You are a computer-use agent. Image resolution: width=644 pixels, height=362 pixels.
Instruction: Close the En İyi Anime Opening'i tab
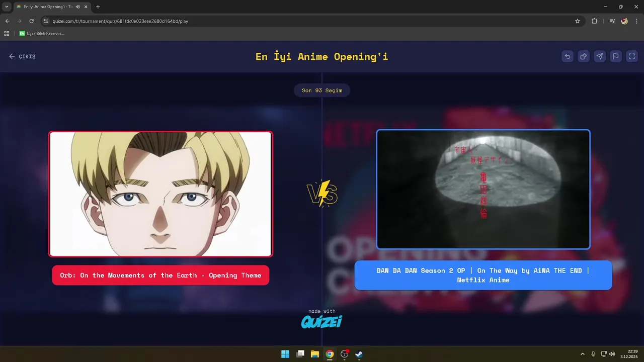(x=85, y=7)
